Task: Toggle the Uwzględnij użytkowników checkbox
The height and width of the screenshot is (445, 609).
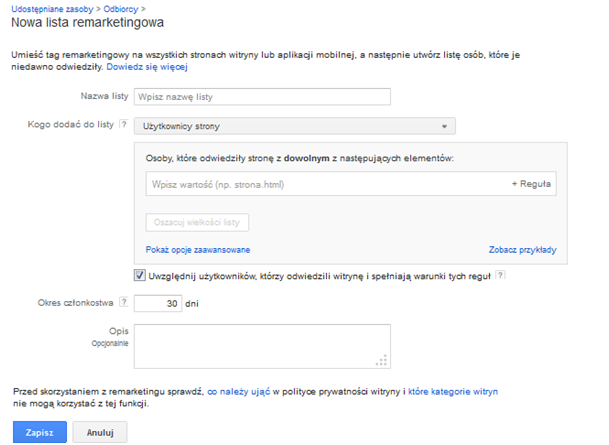Action: [139, 275]
